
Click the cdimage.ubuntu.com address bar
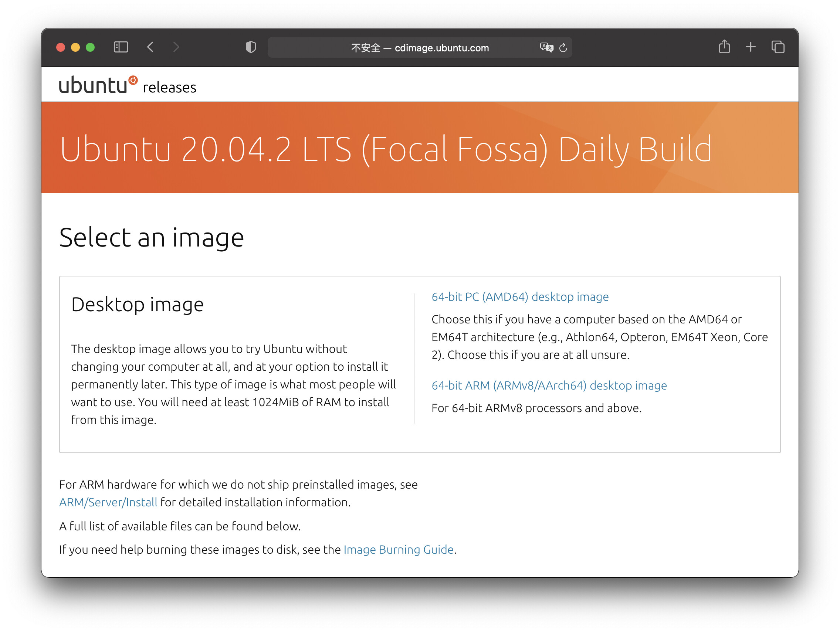[420, 47]
